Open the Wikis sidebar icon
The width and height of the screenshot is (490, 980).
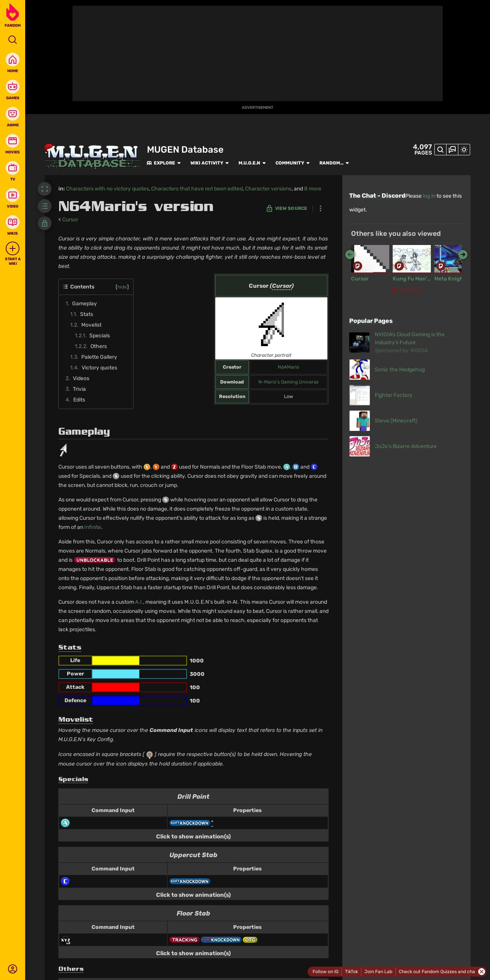pyautogui.click(x=13, y=222)
